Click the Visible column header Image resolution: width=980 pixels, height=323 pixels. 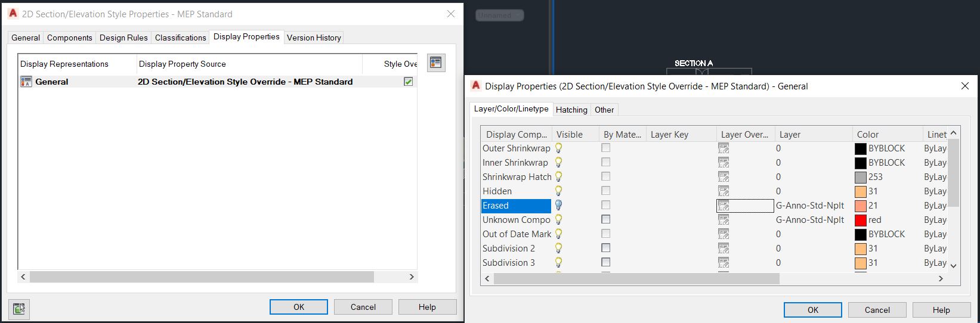tap(576, 135)
